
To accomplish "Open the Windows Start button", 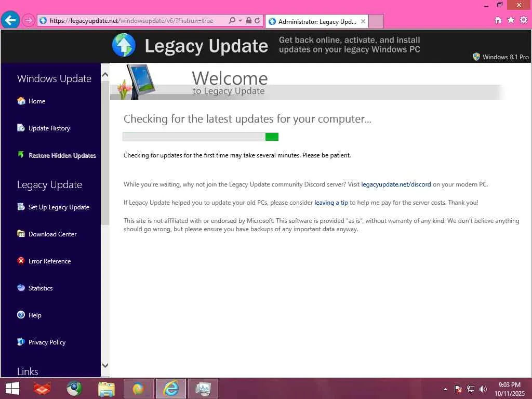I will [12, 389].
